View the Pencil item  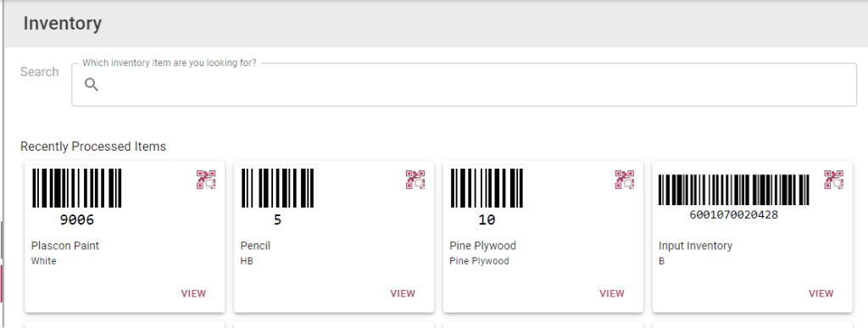pos(403,294)
